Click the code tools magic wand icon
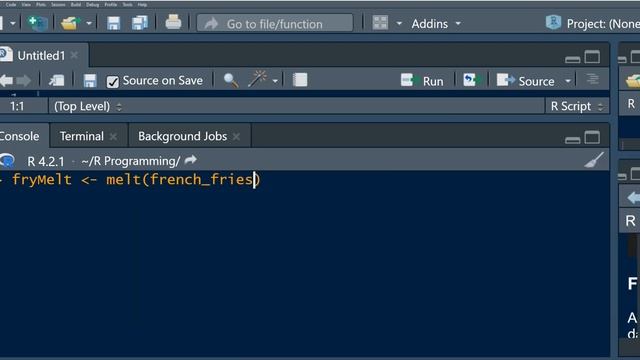This screenshot has width=640, height=360. click(x=257, y=79)
